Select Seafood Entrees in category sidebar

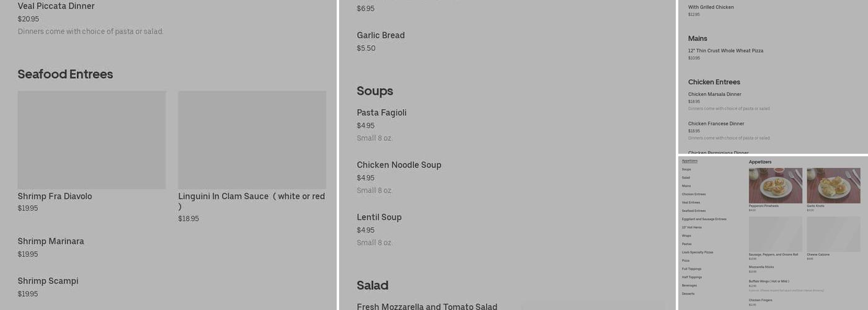pos(694,211)
